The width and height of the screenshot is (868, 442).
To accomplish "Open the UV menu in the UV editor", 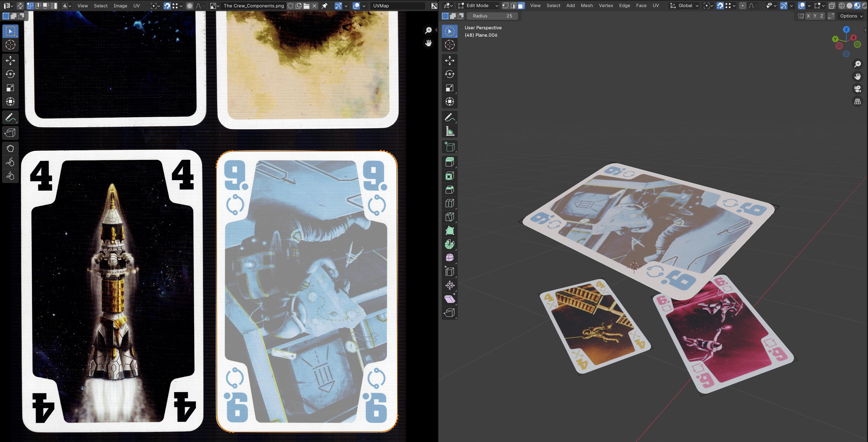I will click(x=136, y=6).
